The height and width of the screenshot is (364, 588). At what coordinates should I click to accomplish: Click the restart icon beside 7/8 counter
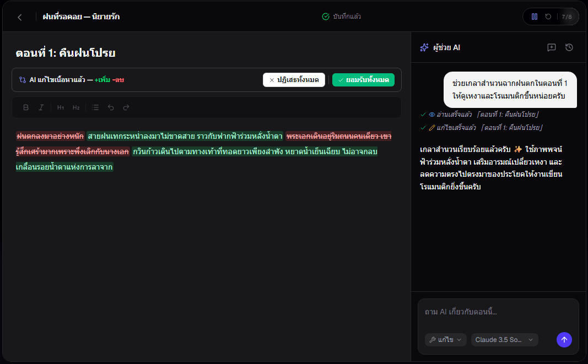[x=548, y=17]
